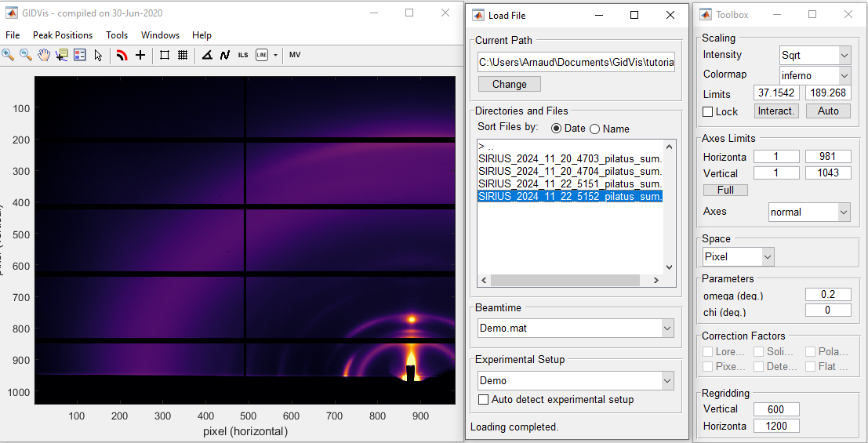Click the grid toolbar icon
Viewport: 868px width, 443px height.
point(183,55)
